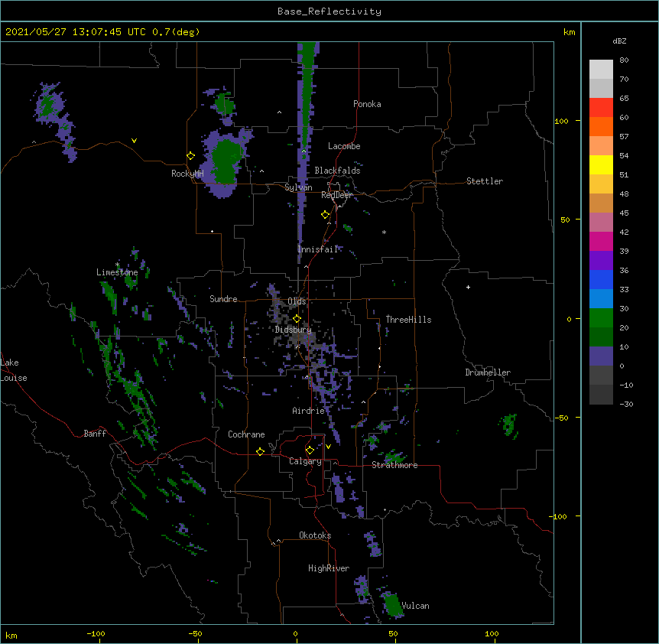Pick the yellow diamond marker below Cochrane

(260, 451)
